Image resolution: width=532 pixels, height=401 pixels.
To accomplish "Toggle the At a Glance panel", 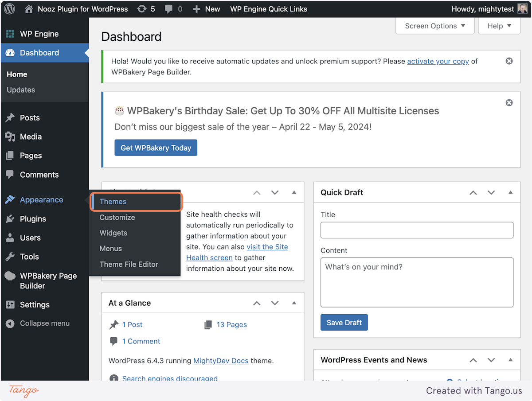I will [x=294, y=303].
